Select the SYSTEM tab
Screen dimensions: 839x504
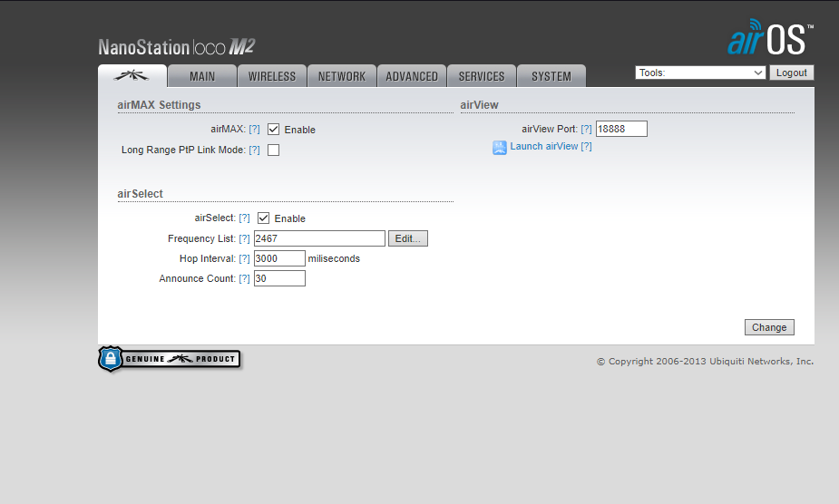[x=551, y=76]
